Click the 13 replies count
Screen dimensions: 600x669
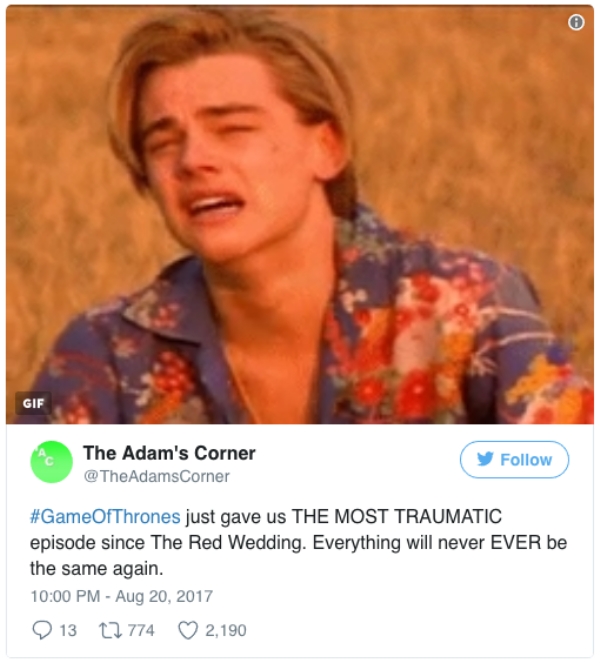pyautogui.click(x=68, y=630)
